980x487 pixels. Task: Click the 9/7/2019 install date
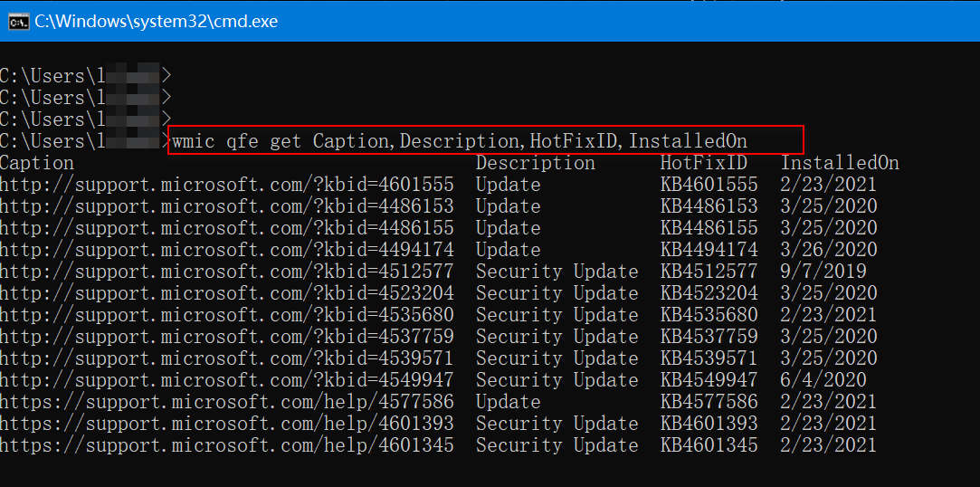tap(823, 272)
